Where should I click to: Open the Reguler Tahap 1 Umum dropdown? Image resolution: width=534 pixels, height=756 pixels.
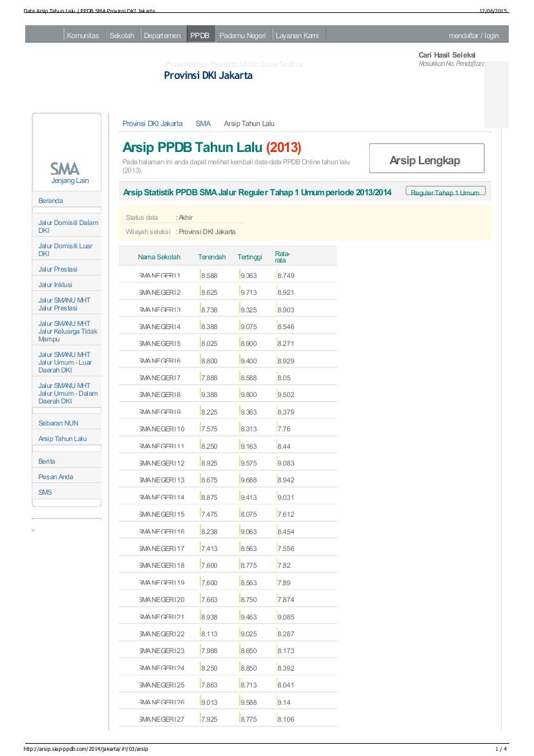(445, 192)
